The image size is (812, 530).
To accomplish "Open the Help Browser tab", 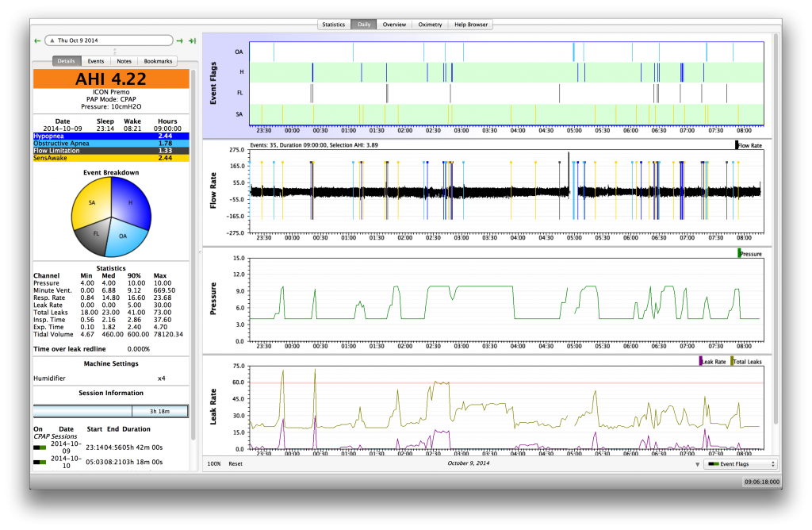I will [x=470, y=25].
